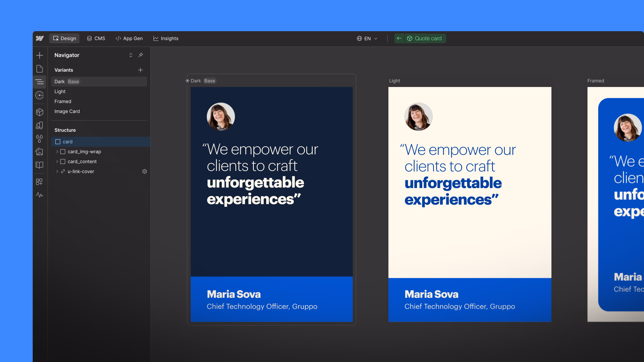
Task: Add a new variant with the plus button
Action: (140, 70)
